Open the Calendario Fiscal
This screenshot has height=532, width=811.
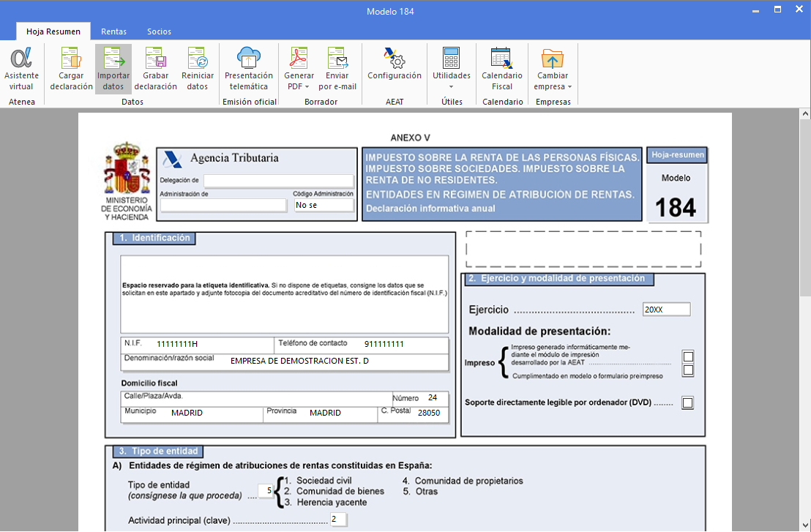501,69
